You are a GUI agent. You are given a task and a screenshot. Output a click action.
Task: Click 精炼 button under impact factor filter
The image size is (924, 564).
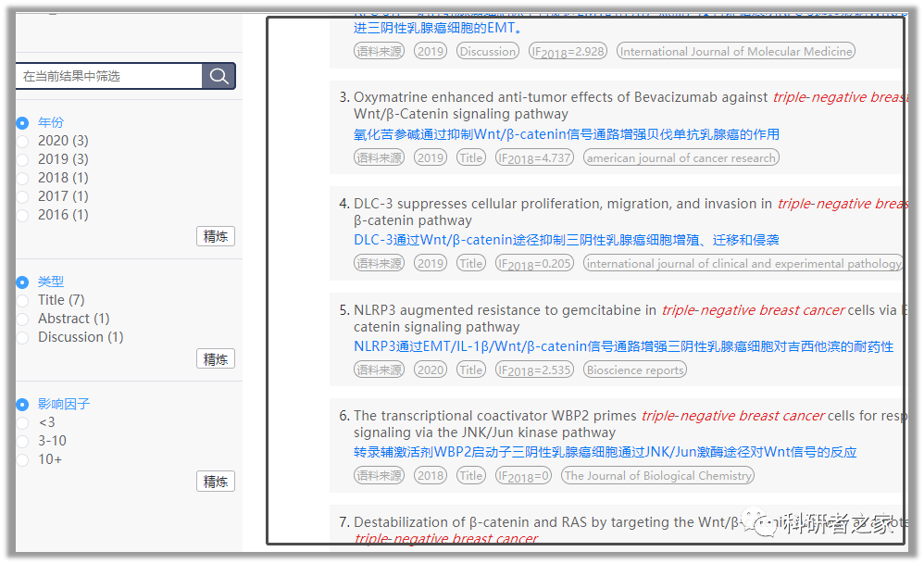coord(216,482)
